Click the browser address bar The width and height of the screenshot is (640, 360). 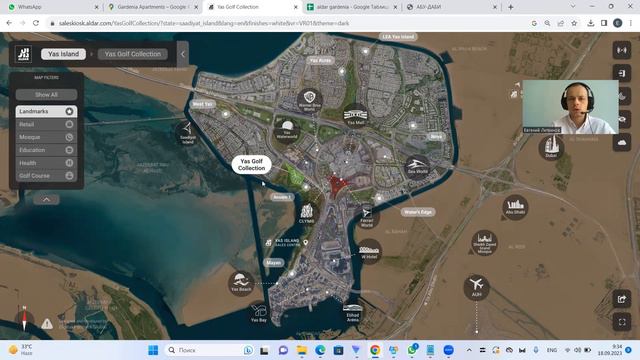pos(286,23)
